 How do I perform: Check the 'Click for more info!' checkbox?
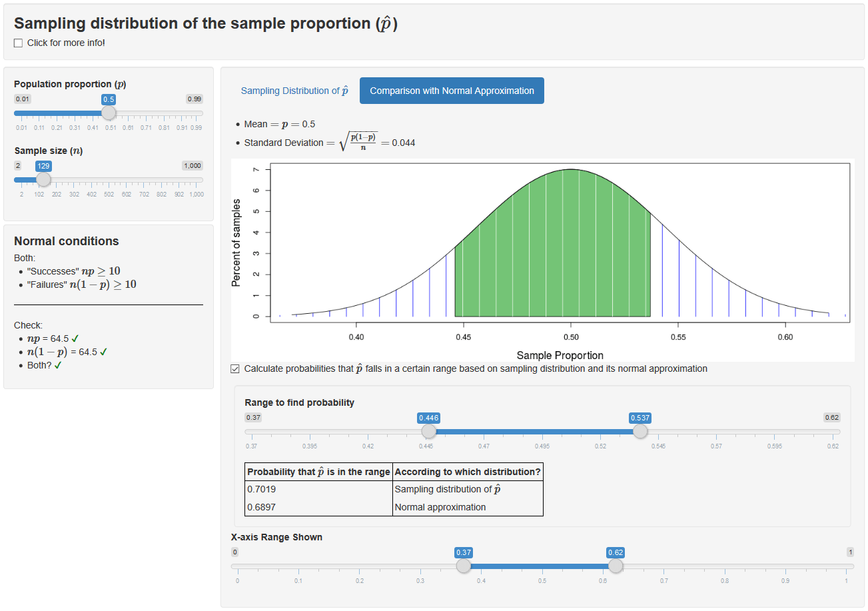(19, 43)
